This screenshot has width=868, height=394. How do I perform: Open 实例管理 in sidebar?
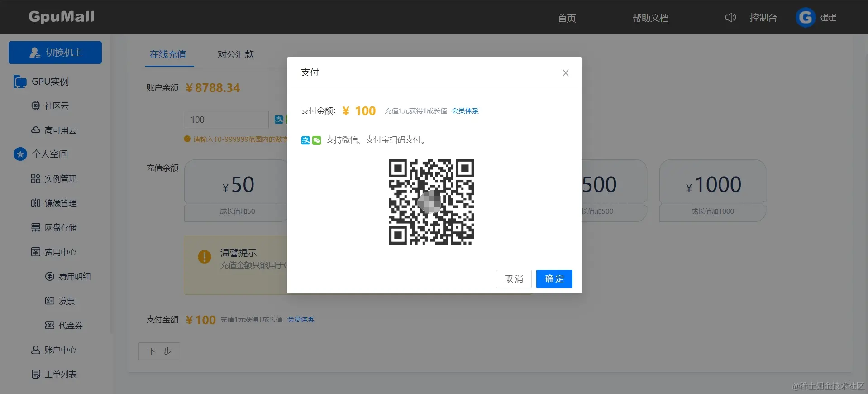[61, 179]
